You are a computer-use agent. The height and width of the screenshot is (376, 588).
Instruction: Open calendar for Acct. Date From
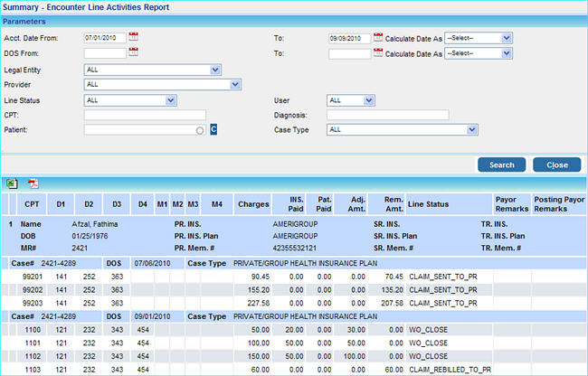coord(134,37)
